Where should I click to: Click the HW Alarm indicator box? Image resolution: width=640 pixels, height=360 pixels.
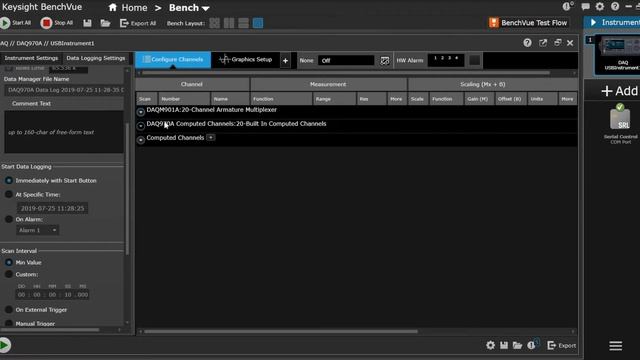(x=446, y=60)
